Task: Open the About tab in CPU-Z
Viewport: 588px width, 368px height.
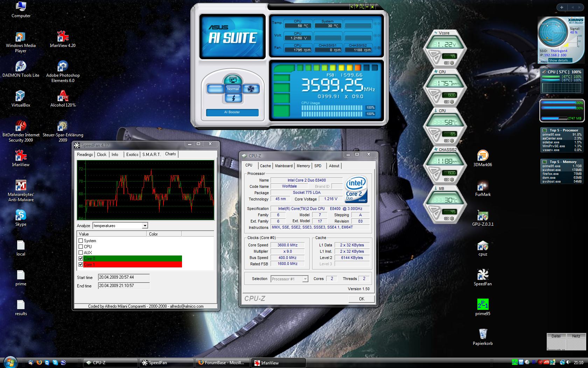Action: pyautogui.click(x=334, y=166)
